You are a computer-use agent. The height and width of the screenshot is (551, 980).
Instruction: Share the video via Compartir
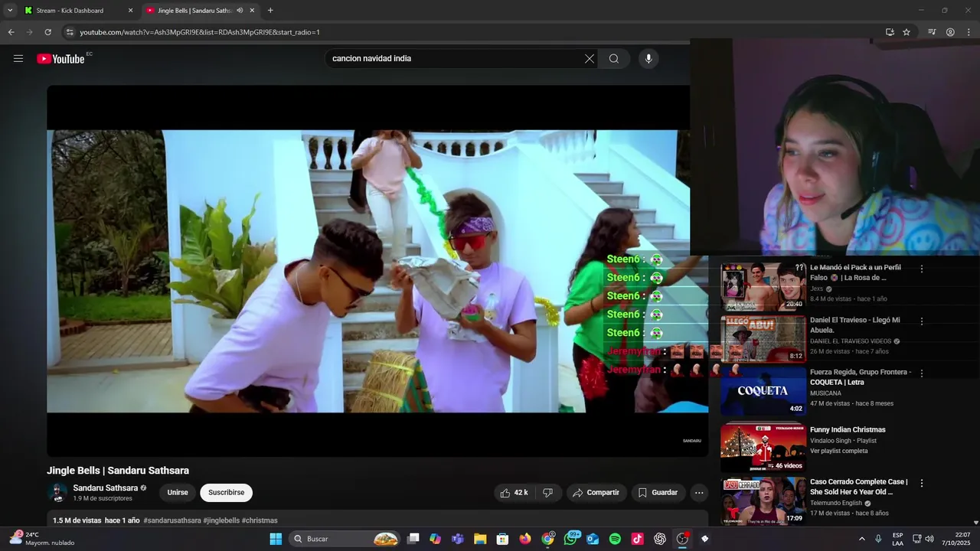coord(596,493)
